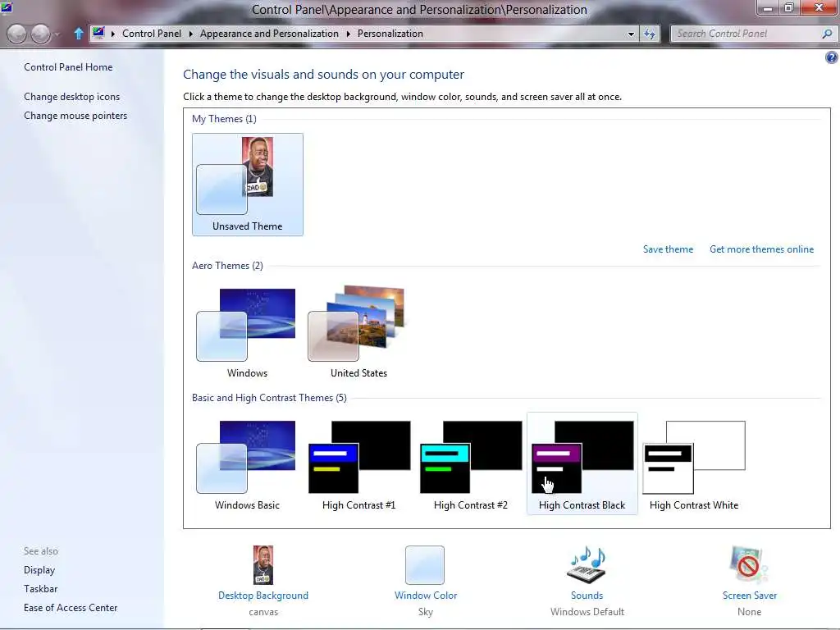Screen dimensions: 840x630
Task: Open Taskbar under See also
Action: [40, 589]
